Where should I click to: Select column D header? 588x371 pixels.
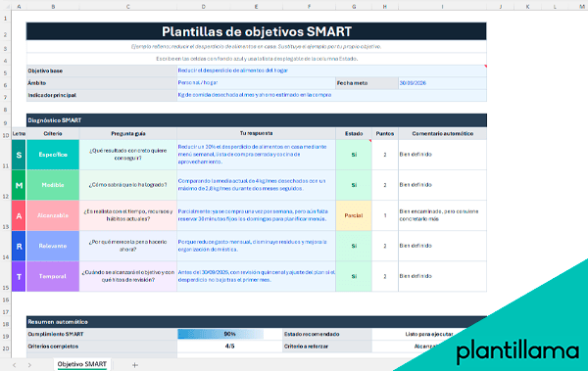point(203,7)
